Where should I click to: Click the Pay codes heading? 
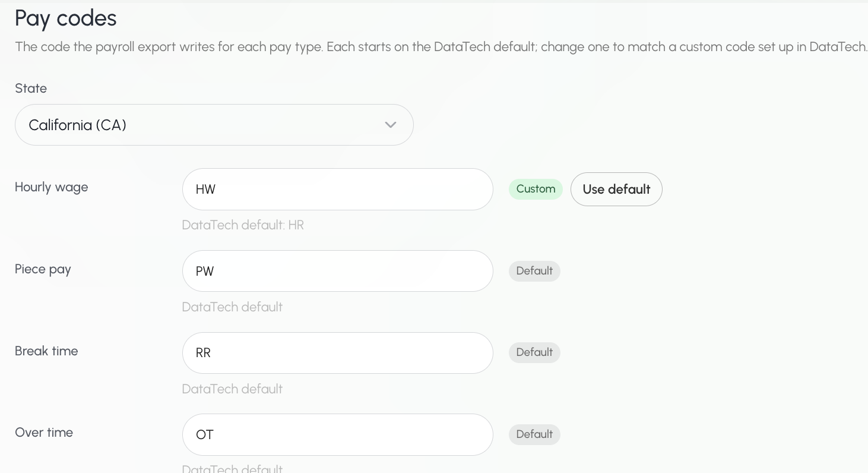pyautogui.click(x=66, y=18)
